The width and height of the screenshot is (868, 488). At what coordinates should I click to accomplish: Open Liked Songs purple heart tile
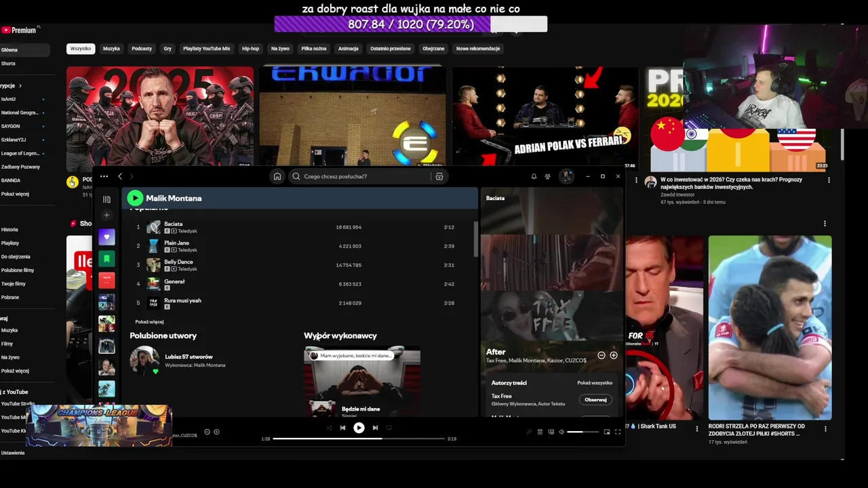pyautogui.click(x=106, y=237)
